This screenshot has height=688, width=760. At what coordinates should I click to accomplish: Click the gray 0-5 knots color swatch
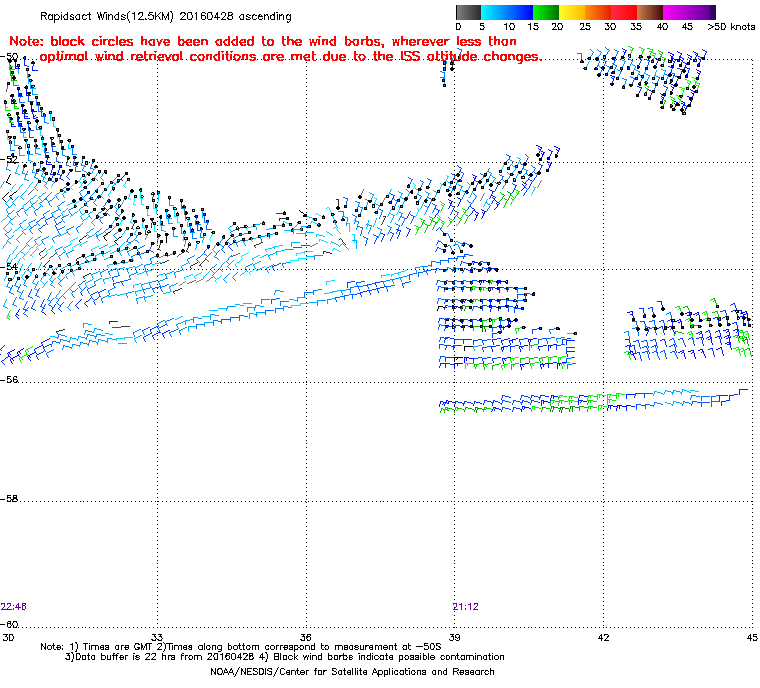coord(469,12)
